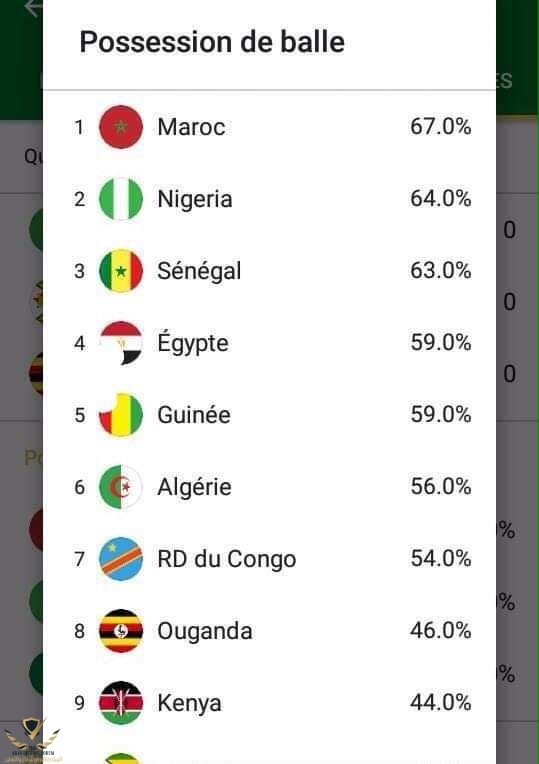Tap the Morocco flag icon
Image resolution: width=539 pixels, height=764 pixels.
[121, 127]
